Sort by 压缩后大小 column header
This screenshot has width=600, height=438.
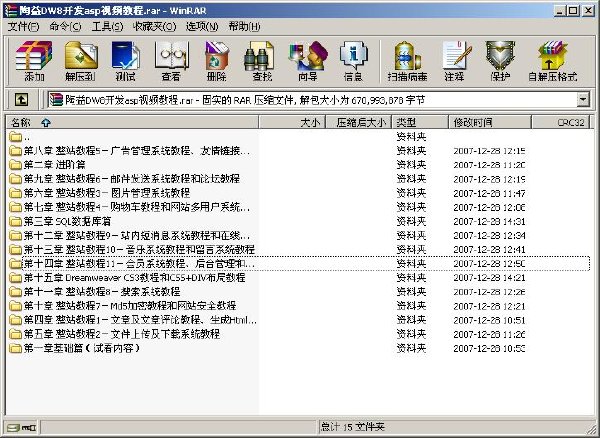[x=358, y=122]
